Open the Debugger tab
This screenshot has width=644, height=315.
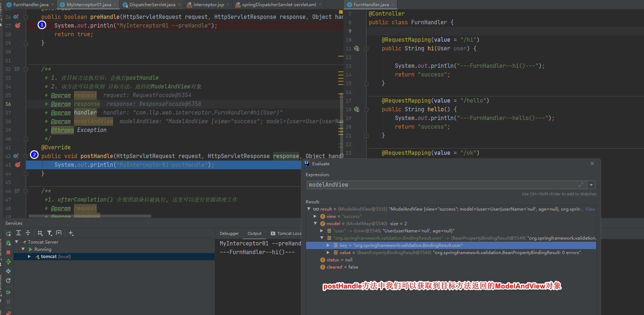pos(229,233)
